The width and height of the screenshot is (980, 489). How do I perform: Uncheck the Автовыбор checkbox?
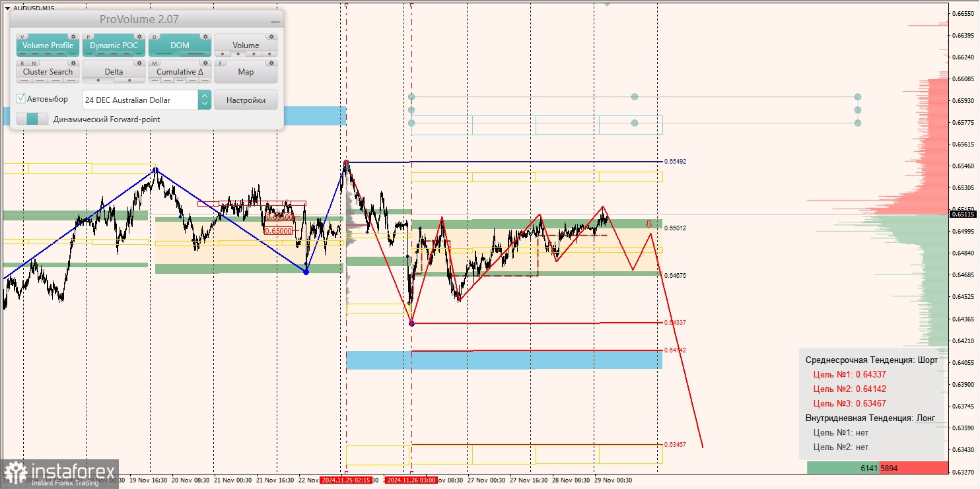coord(21,98)
